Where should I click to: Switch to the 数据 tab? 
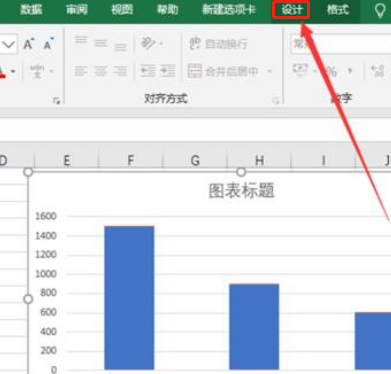click(31, 10)
